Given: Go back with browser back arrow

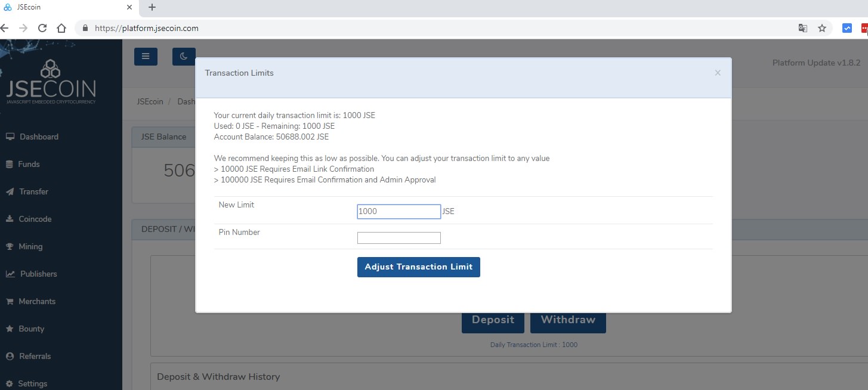Looking at the screenshot, I should click(5, 28).
